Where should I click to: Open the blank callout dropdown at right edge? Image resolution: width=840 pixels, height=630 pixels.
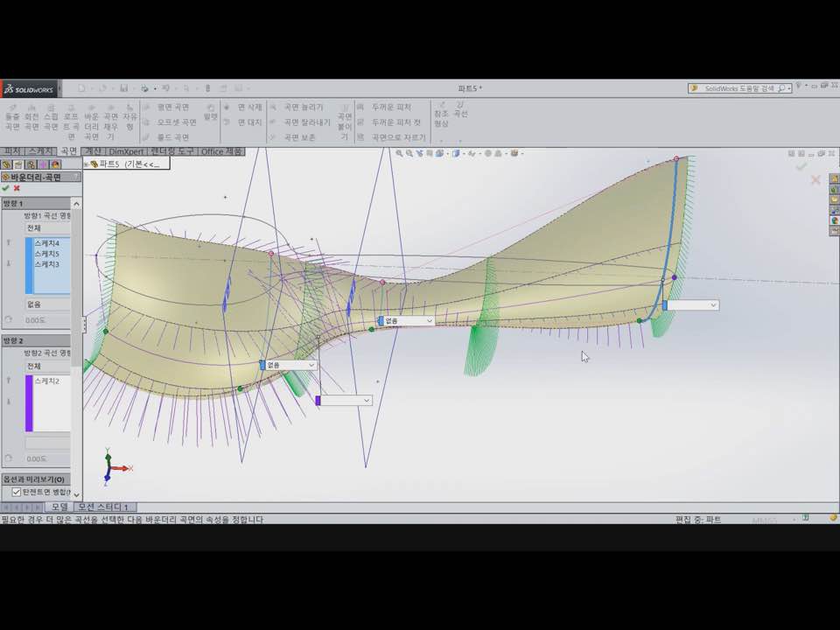coord(713,304)
